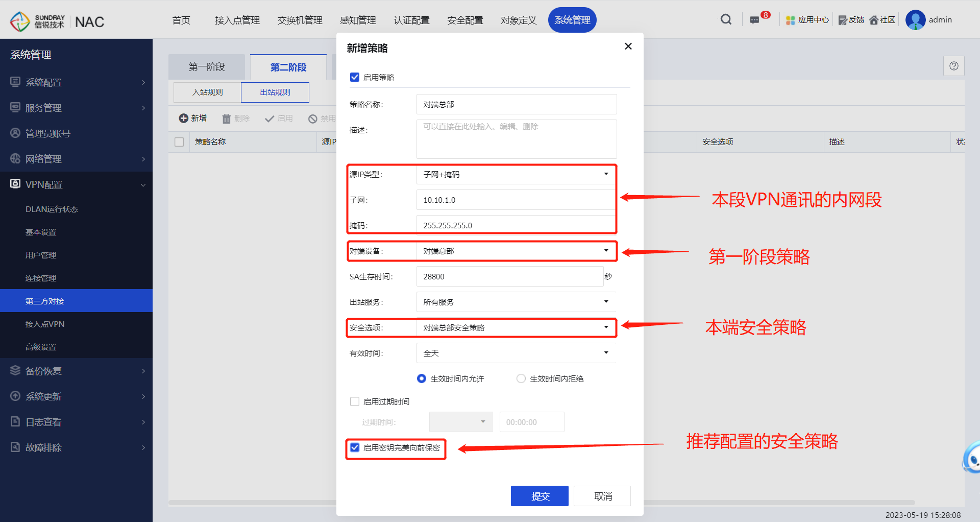Open the 对象定义 menu
The width and height of the screenshot is (980, 522).
(x=519, y=20)
